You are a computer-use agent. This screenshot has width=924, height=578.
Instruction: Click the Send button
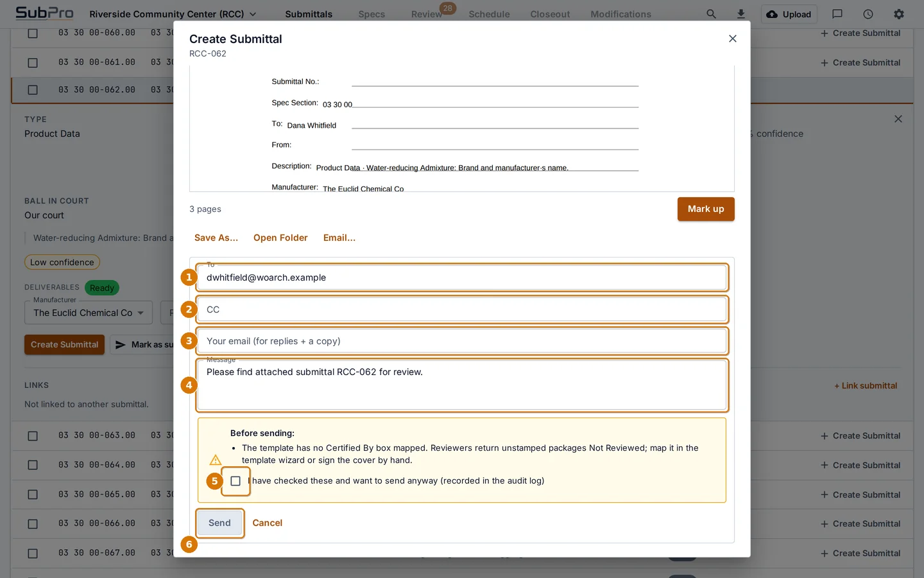coord(219,523)
